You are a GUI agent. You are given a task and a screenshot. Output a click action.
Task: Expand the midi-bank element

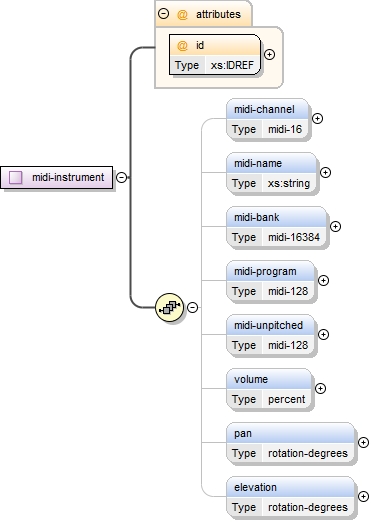(335, 226)
